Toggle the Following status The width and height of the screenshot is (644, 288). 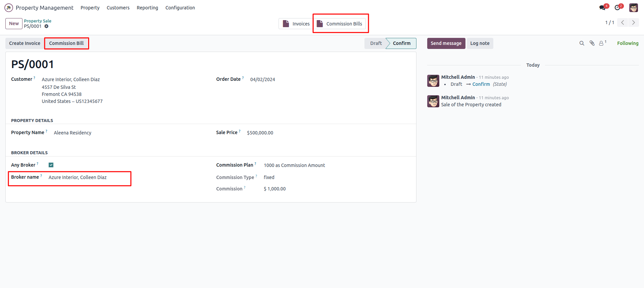click(x=628, y=43)
